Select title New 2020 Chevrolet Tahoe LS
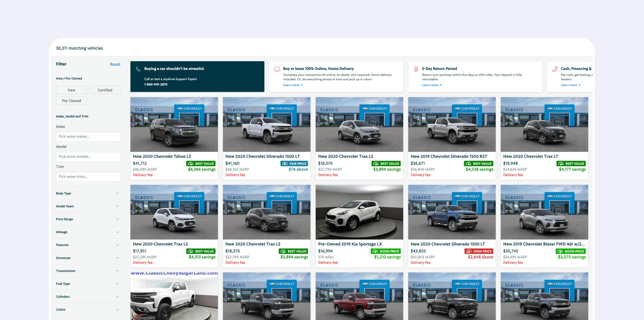Image resolution: width=644 pixels, height=320 pixels. pos(162,156)
